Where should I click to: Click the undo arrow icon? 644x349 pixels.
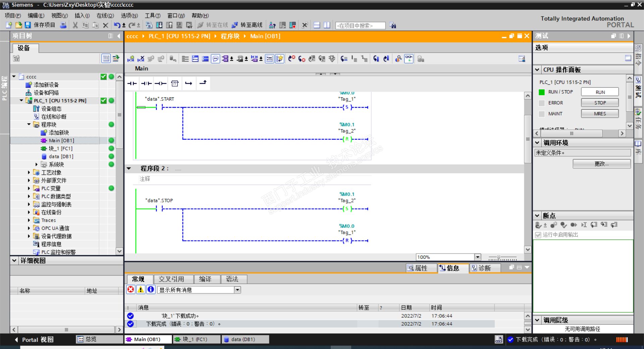pos(117,25)
